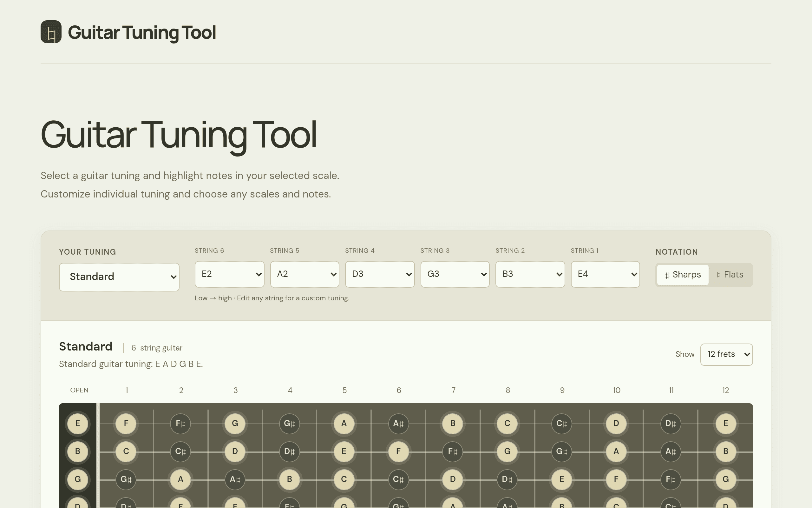812x508 pixels.
Task: Click B note at fret 4 on G string
Action: click(289, 479)
